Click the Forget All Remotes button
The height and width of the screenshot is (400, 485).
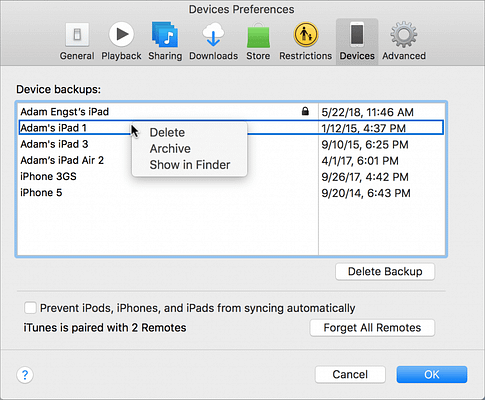(372, 328)
